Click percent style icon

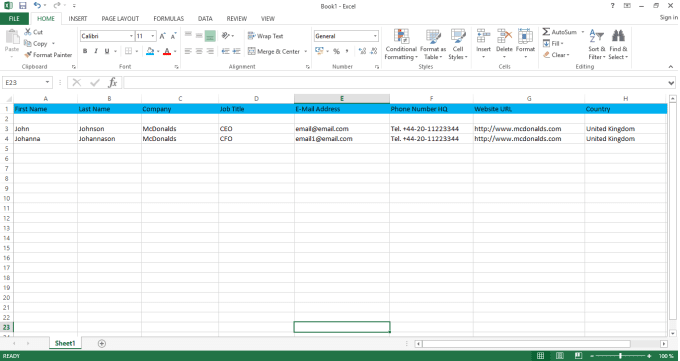(337, 51)
